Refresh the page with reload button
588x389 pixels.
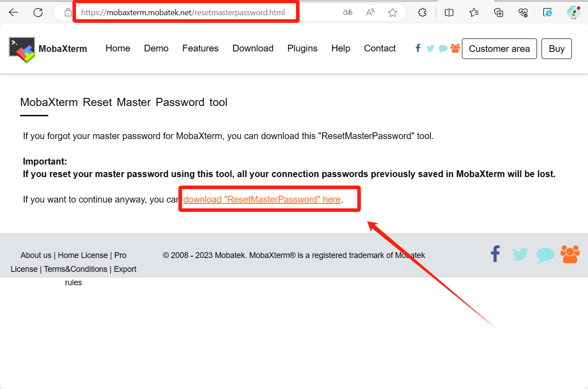point(38,13)
